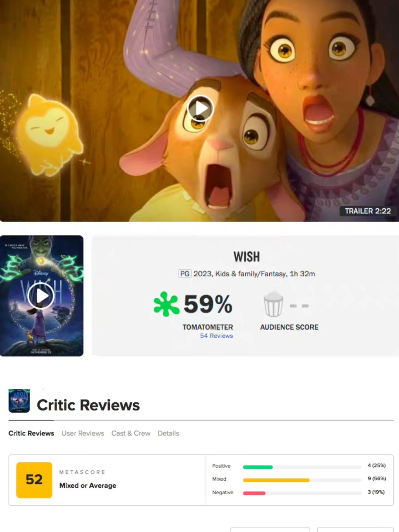This screenshot has height=532, width=399.
Task: Click the small Wish thumbnail beside Critic Reviews
Action: 19,401
